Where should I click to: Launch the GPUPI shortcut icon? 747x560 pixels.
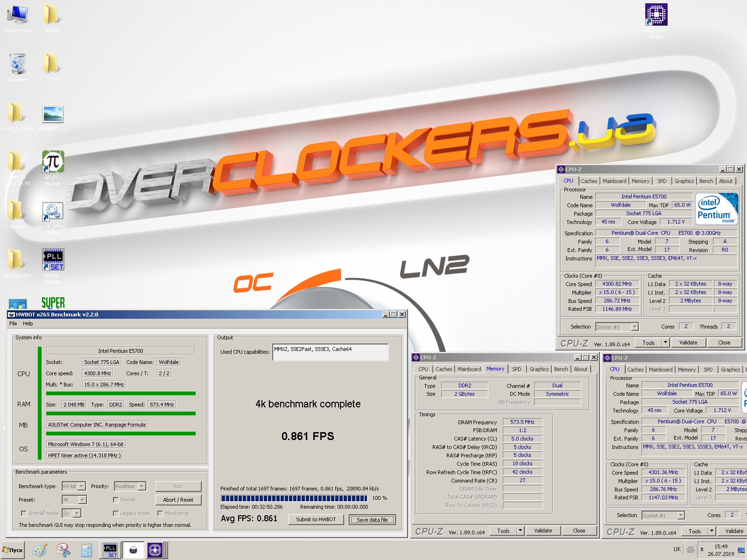point(53,168)
